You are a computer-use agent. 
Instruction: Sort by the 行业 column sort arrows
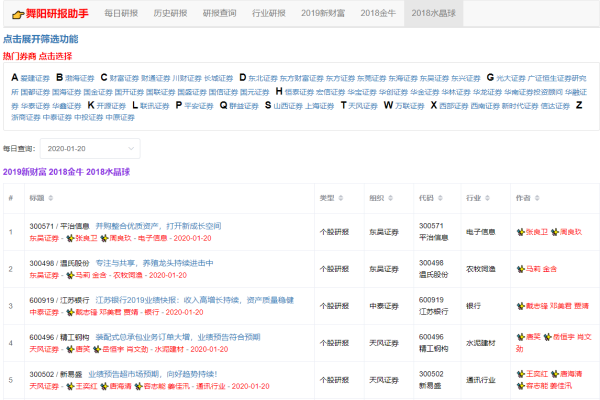488,198
